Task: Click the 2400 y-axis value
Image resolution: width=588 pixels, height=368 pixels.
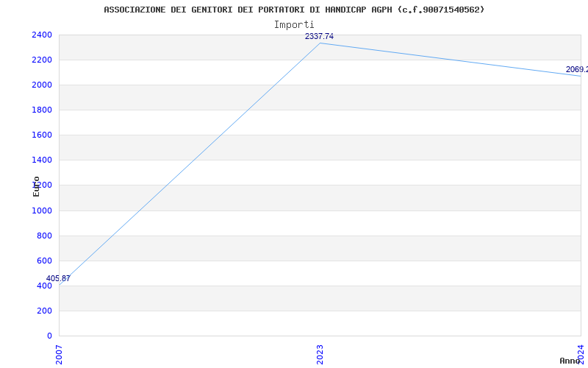Action: click(x=42, y=35)
